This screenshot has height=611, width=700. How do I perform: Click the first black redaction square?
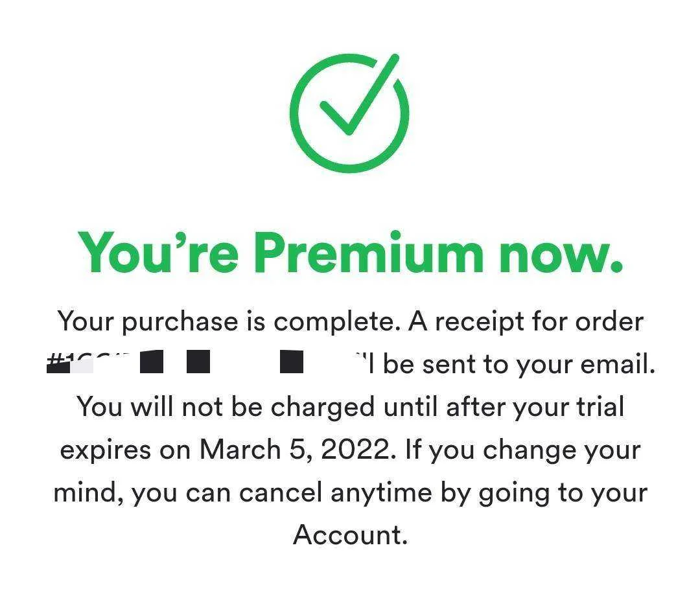(x=151, y=362)
